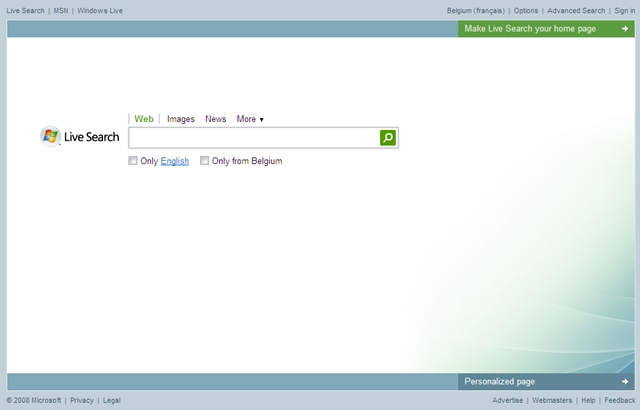Open the News search tab

tap(216, 119)
